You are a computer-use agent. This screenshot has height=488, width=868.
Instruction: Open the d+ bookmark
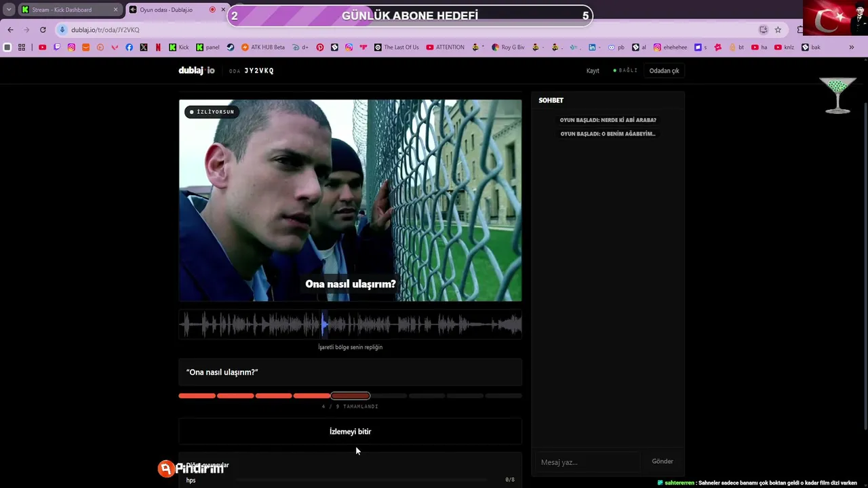300,47
